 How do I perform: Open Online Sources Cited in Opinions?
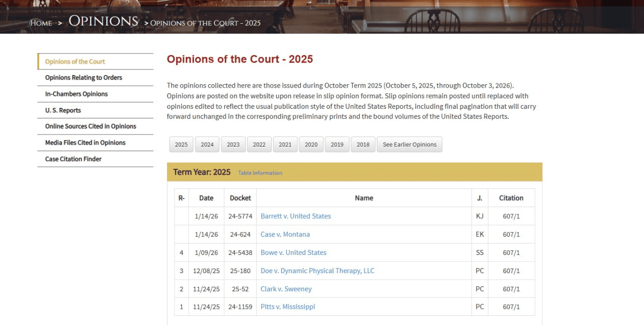[91, 126]
